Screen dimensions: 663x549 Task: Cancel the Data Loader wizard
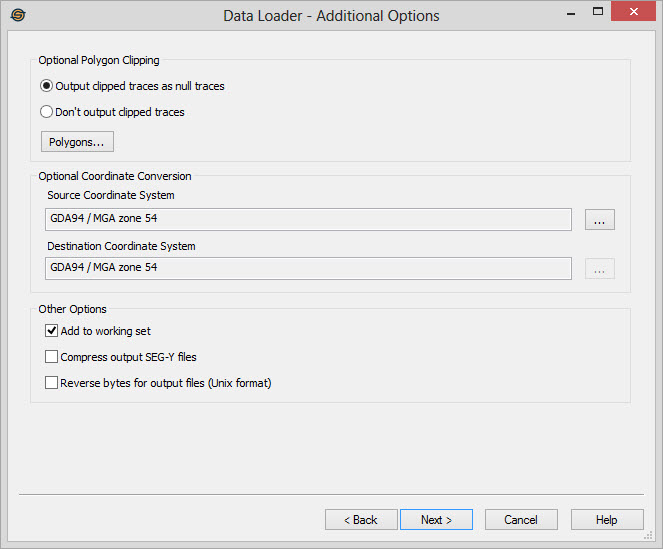[521, 520]
